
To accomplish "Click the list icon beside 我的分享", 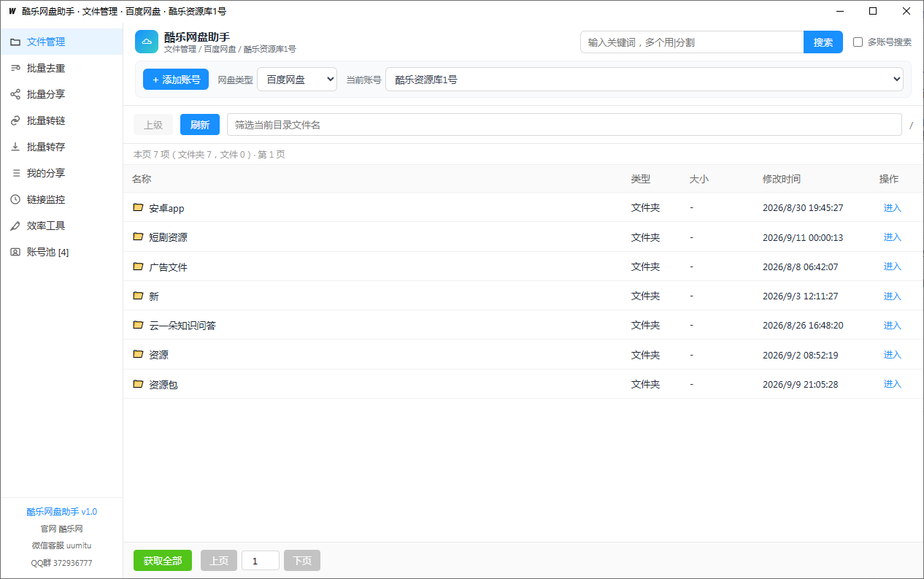I will point(15,173).
